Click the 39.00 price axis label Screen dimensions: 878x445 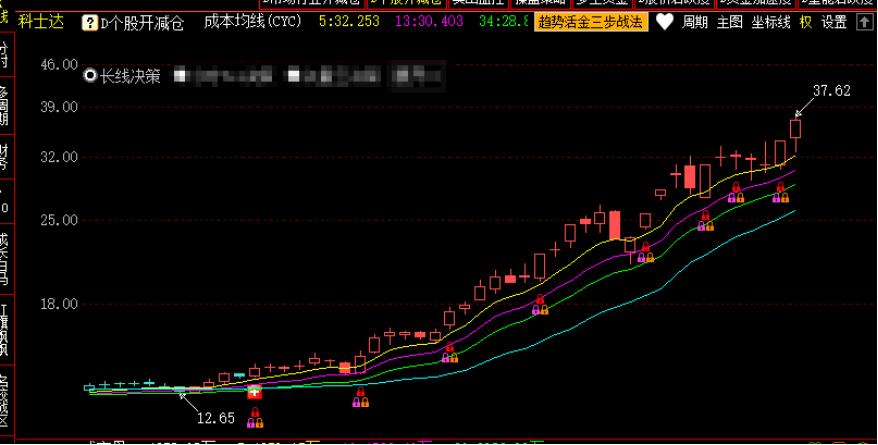click(59, 107)
